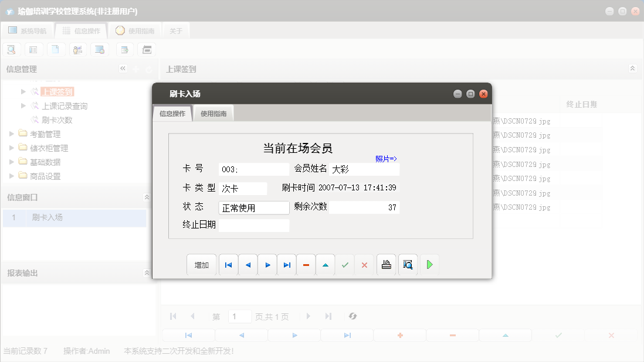The height and width of the screenshot is (362, 644).
Task: Run the card swipe with the green arrow
Action: tap(429, 264)
